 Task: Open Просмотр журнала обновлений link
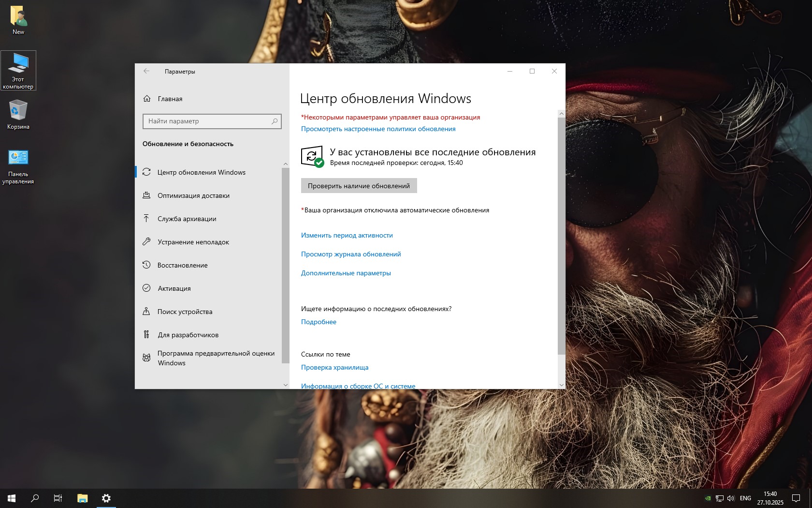pos(351,254)
